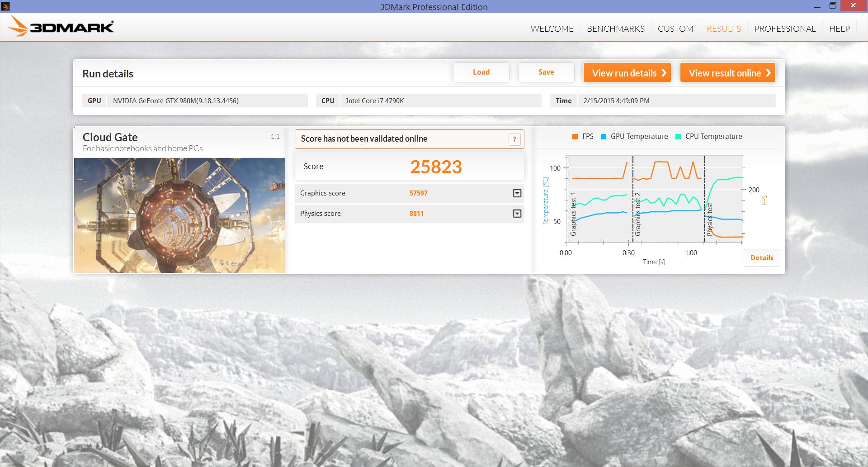Click the Cloud Gate title
The height and width of the screenshot is (467, 868).
pyautogui.click(x=110, y=137)
